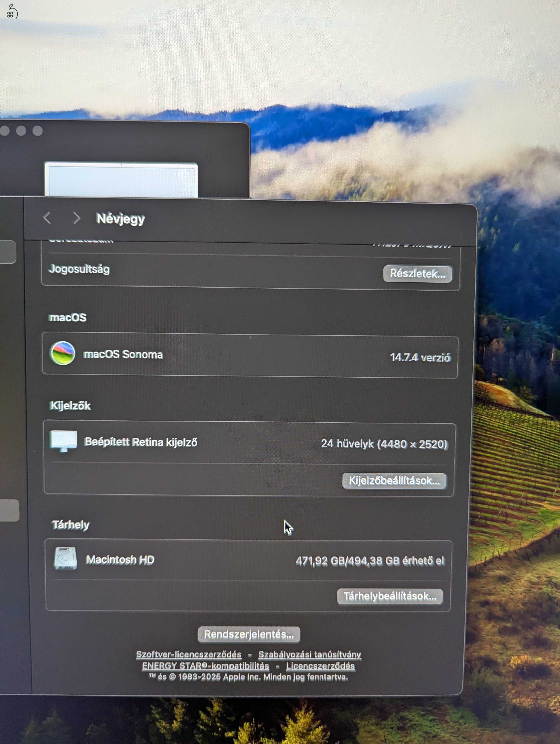Click the Jogosultság row label
The image size is (560, 744).
point(79,269)
